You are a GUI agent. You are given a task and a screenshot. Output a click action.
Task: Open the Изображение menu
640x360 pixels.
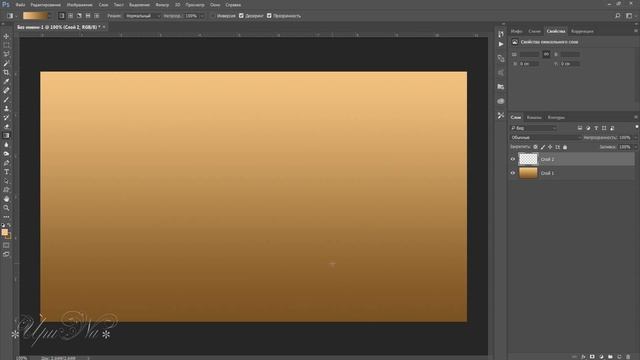click(80, 5)
